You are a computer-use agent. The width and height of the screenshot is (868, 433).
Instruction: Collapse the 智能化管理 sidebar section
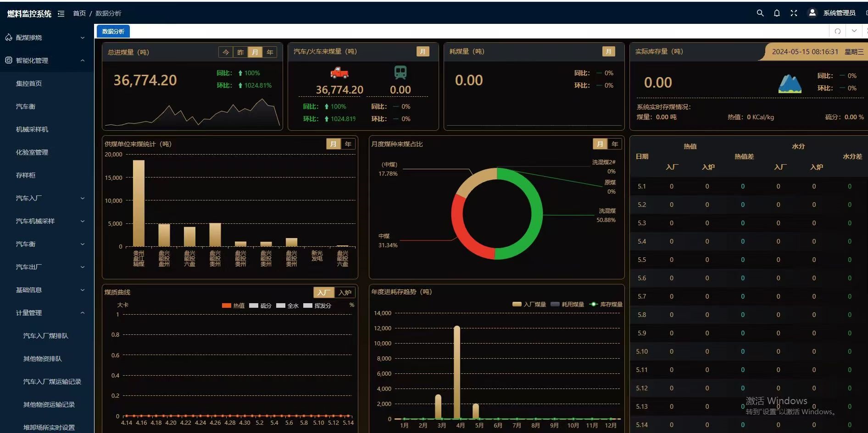click(46, 61)
